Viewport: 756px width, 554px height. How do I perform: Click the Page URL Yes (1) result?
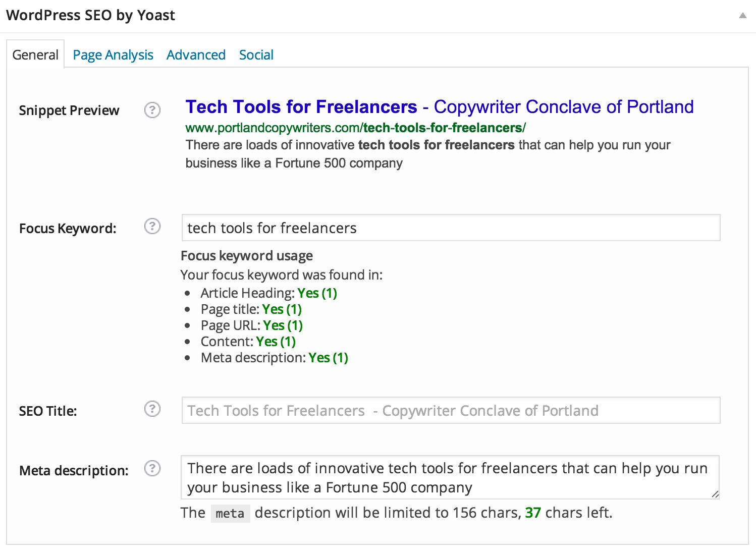283,325
